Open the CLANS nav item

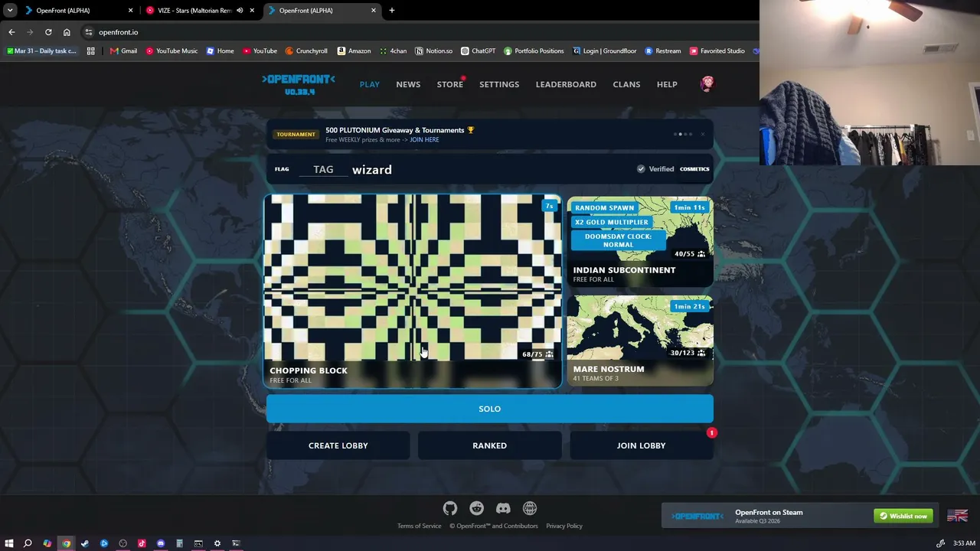tap(626, 84)
